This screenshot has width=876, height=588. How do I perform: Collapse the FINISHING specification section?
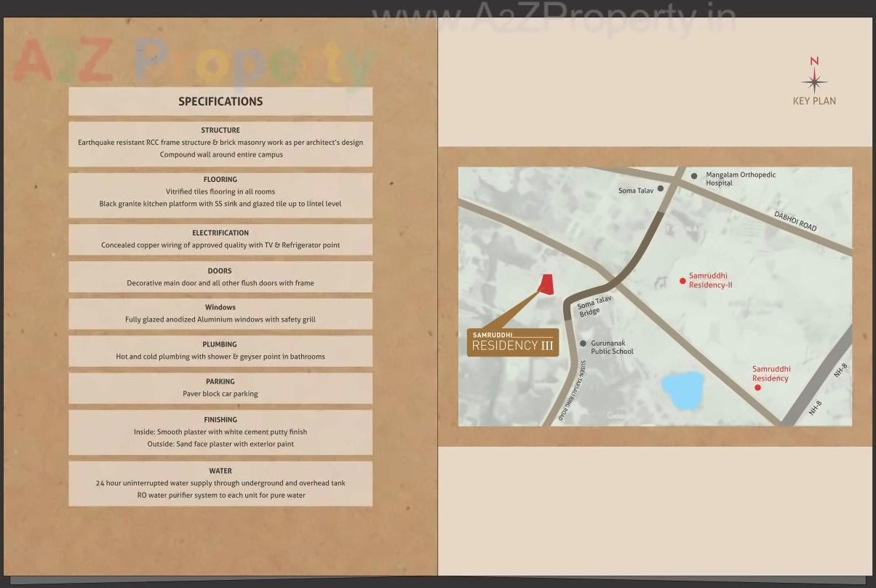click(220, 419)
